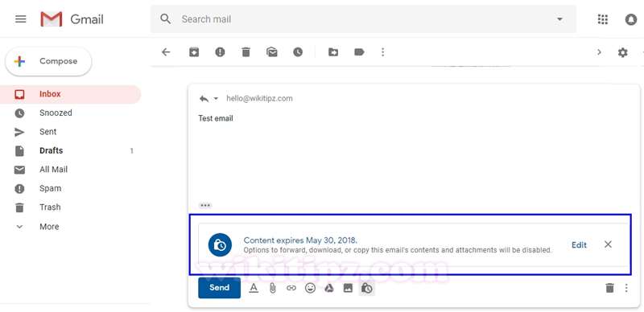The width and height of the screenshot is (644, 312).
Task: Report the message as spam
Action: (220, 52)
